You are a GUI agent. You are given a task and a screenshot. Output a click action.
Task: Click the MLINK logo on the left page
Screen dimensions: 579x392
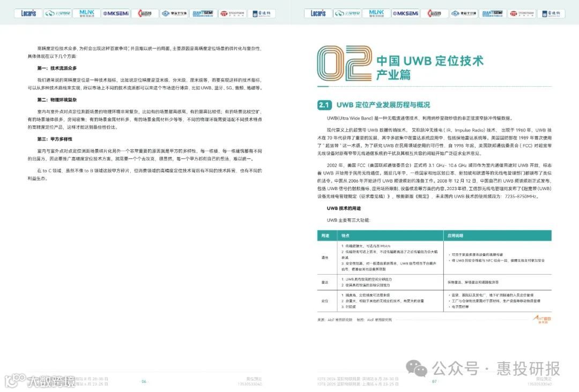87,13
